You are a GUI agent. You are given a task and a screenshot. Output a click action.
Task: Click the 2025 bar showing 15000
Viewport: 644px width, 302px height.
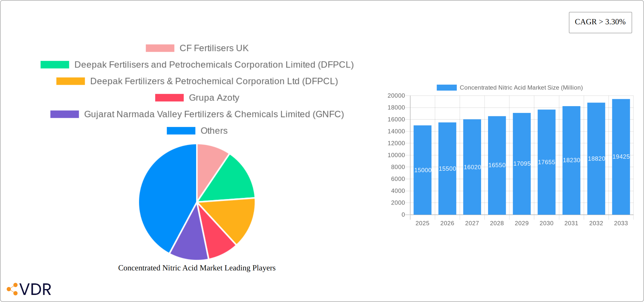423,170
